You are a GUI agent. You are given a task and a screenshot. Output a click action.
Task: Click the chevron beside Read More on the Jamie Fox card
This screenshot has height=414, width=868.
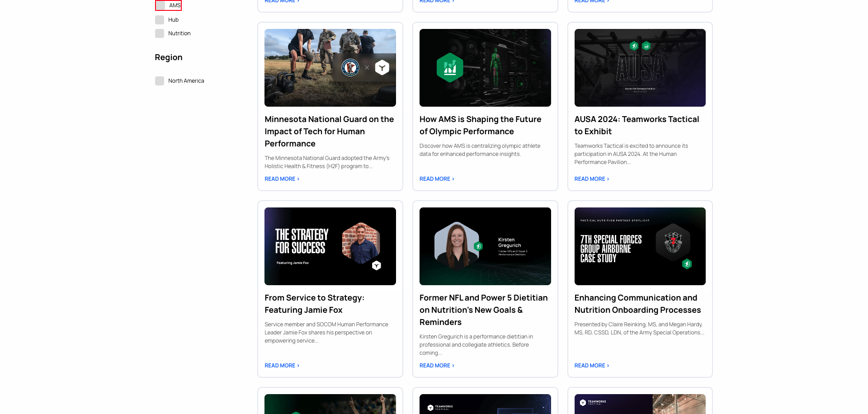click(x=297, y=365)
